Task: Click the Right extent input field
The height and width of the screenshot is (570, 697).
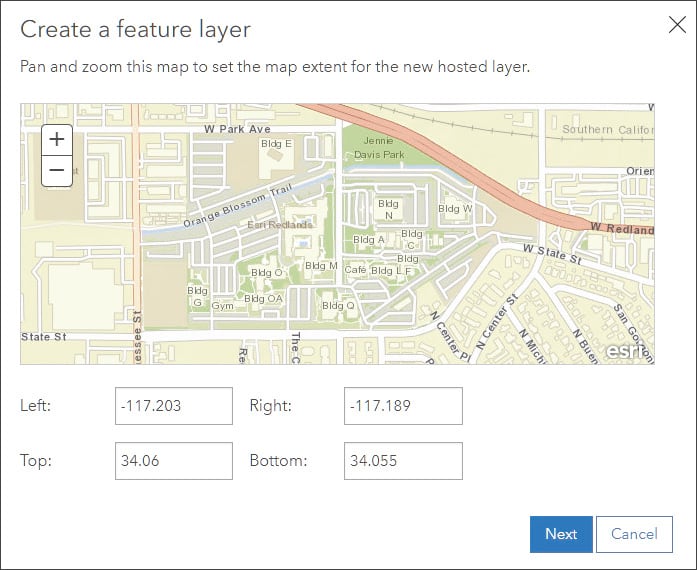Action: coord(403,406)
